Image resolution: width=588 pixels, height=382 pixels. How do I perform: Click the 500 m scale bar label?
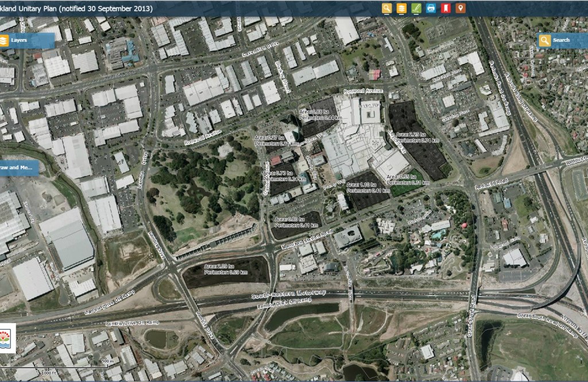click(x=107, y=361)
